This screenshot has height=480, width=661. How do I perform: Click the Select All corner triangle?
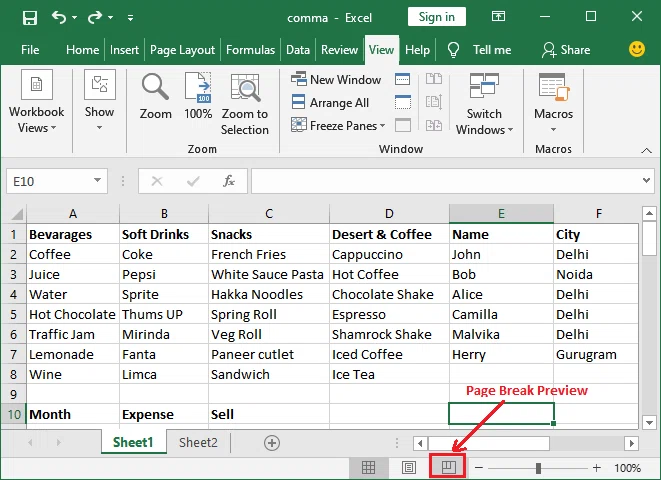pos(15,214)
